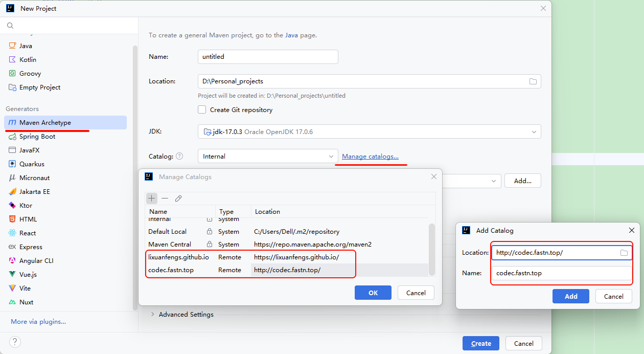Open the Manage catalogs link
The height and width of the screenshot is (354, 644).
pos(370,156)
